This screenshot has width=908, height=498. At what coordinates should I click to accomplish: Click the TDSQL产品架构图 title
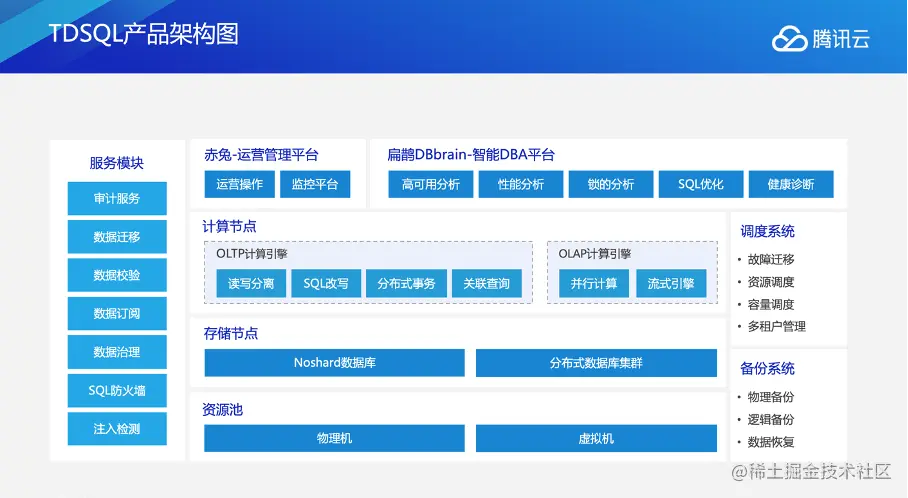(144, 34)
